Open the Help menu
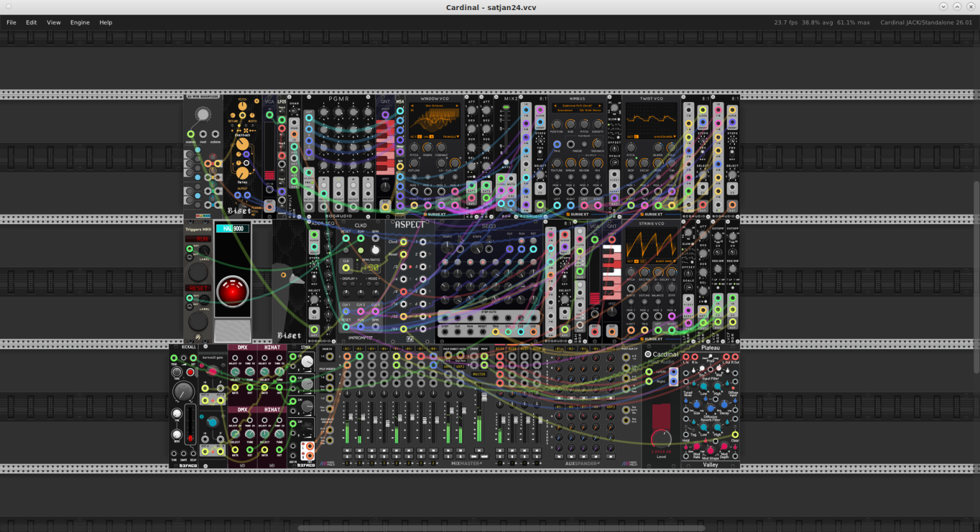The width and height of the screenshot is (980, 532). 106,22
